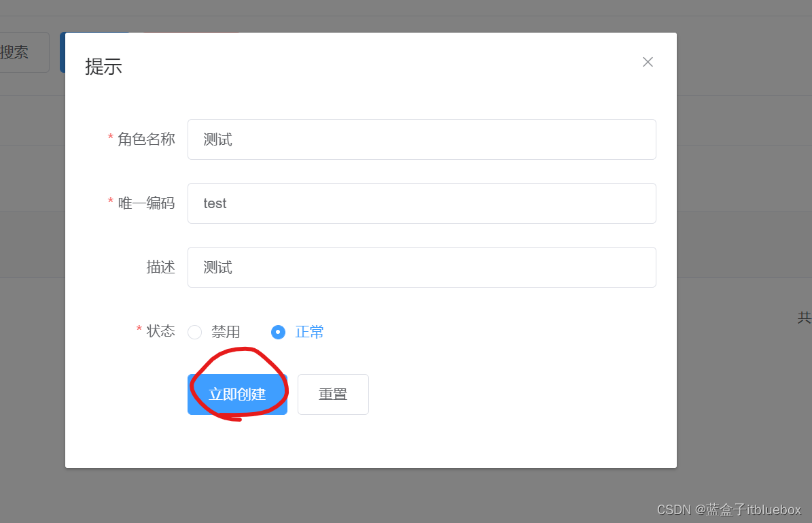Click the 立即创建 button
This screenshot has height=523, width=812.
point(237,394)
